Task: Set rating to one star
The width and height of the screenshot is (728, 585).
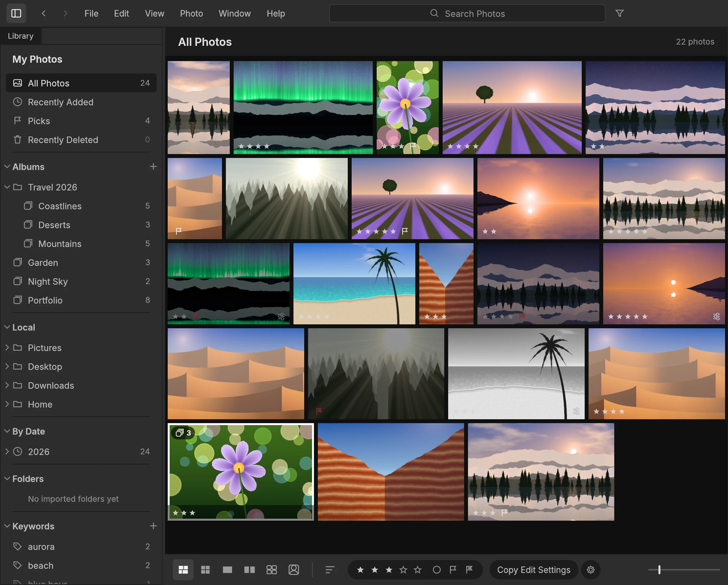Action: coord(360,570)
